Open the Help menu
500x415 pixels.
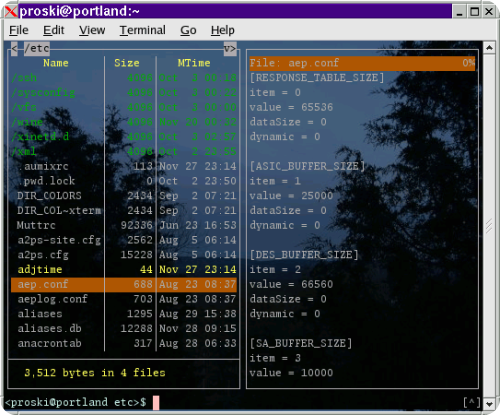pyautogui.click(x=222, y=30)
